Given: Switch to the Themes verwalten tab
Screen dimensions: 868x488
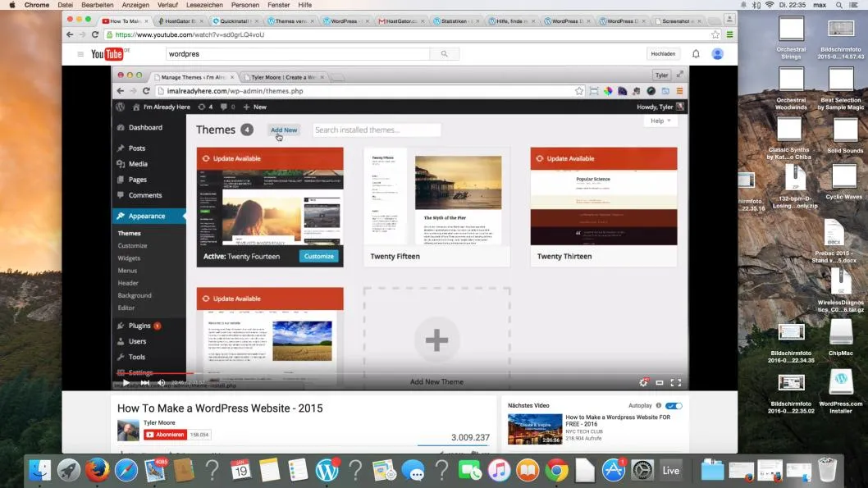Looking at the screenshot, I should 290,21.
